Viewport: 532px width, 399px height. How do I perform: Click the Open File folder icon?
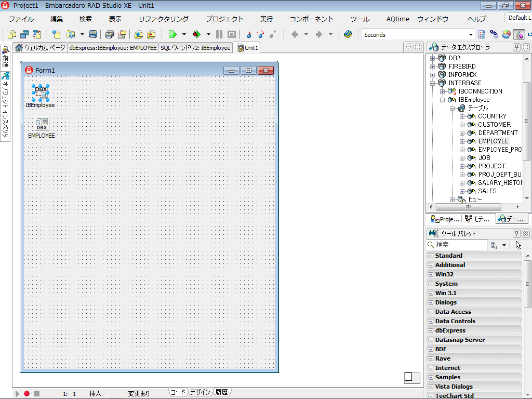71,34
